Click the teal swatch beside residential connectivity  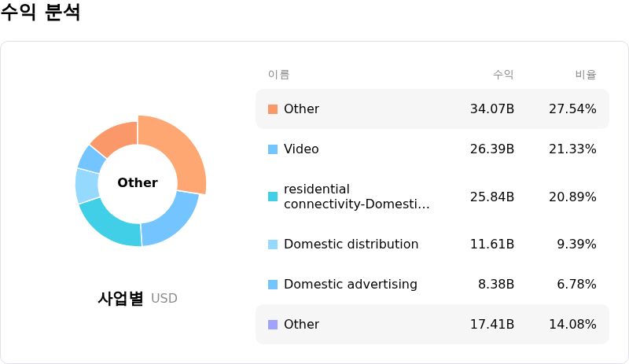click(272, 197)
